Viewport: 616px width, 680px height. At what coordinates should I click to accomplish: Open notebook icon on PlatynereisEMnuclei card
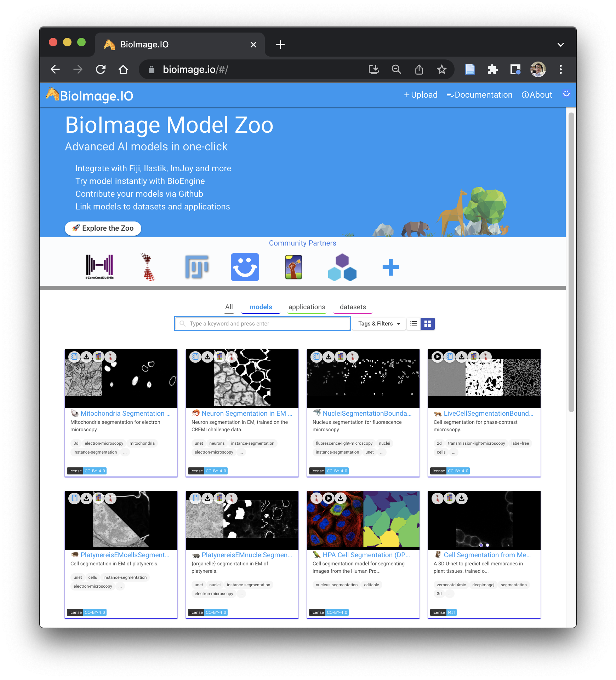tap(195, 498)
